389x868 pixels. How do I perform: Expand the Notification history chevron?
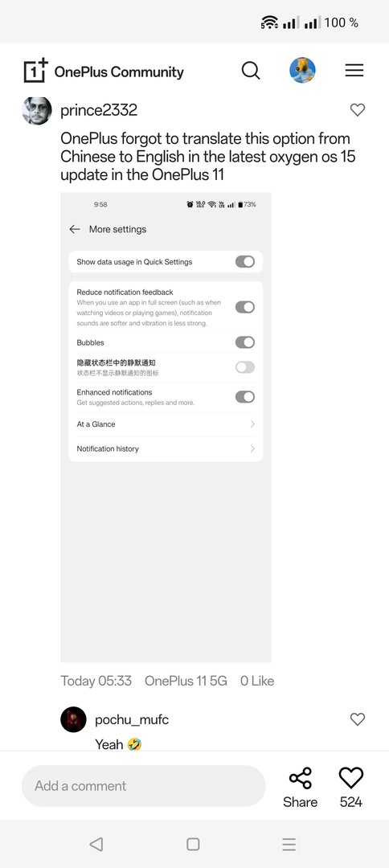[252, 448]
